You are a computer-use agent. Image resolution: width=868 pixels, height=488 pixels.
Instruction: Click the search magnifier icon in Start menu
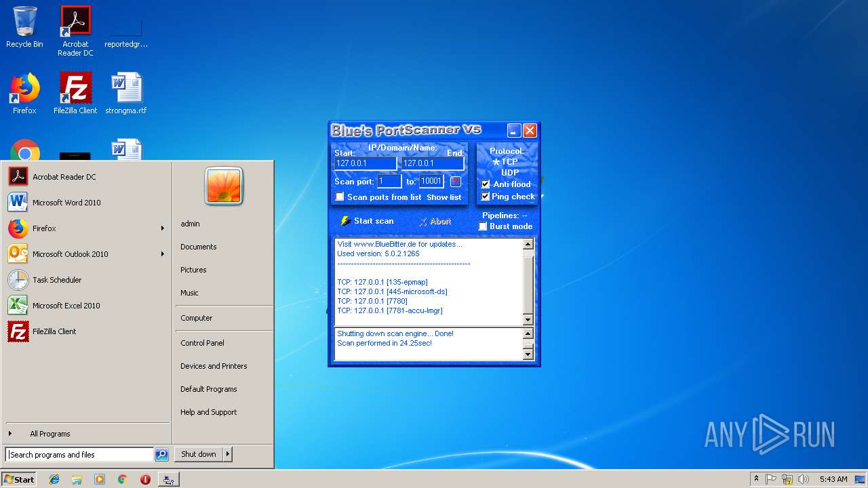tap(161, 455)
